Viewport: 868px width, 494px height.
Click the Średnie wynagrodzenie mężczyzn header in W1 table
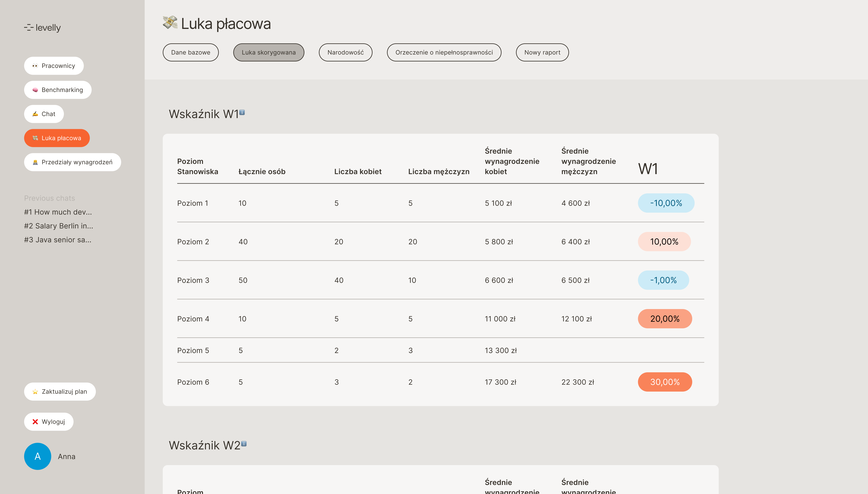coord(588,161)
